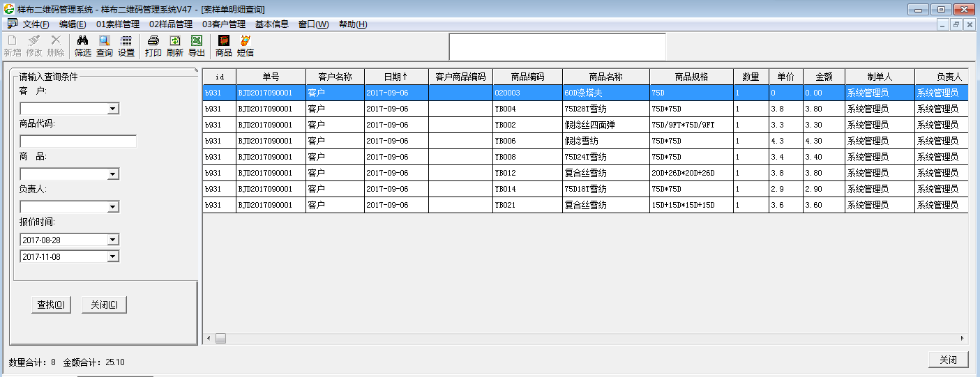This screenshot has width=980, height=377.
Task: Open the 01索样管理 menu
Action: tap(118, 24)
